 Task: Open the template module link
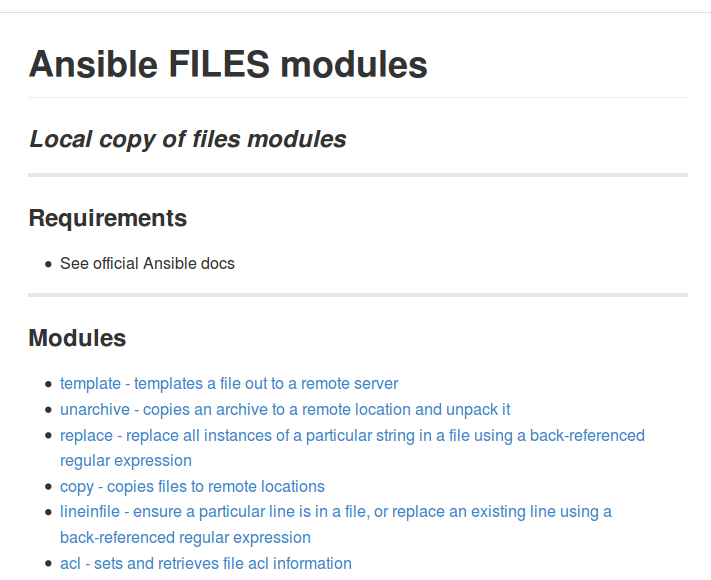point(229,383)
